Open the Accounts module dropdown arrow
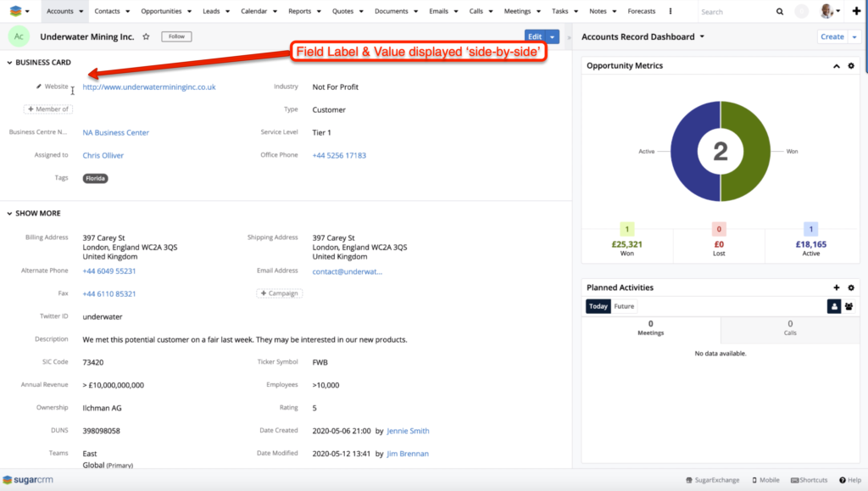This screenshot has width=868, height=491. tap(81, 12)
